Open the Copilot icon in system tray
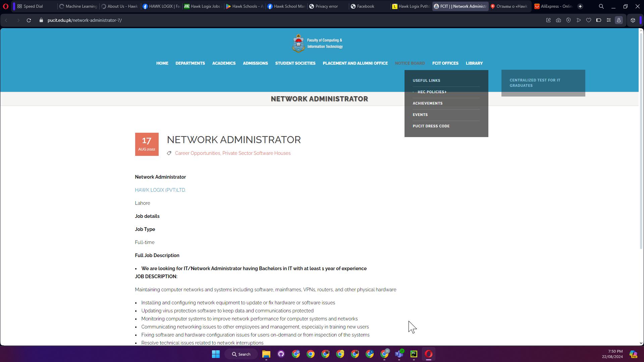Image resolution: width=644 pixels, height=362 pixels. point(633,354)
